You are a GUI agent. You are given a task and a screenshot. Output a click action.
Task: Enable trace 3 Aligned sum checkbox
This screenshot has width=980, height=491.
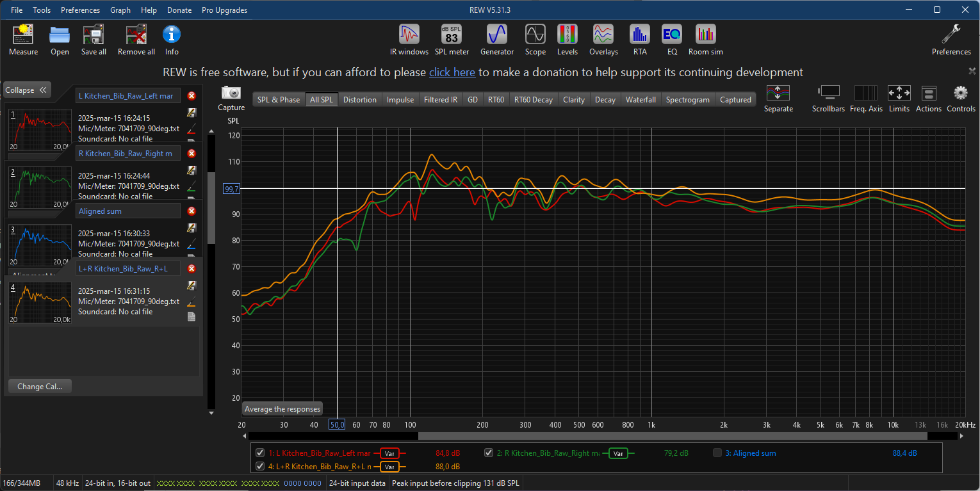(x=717, y=453)
